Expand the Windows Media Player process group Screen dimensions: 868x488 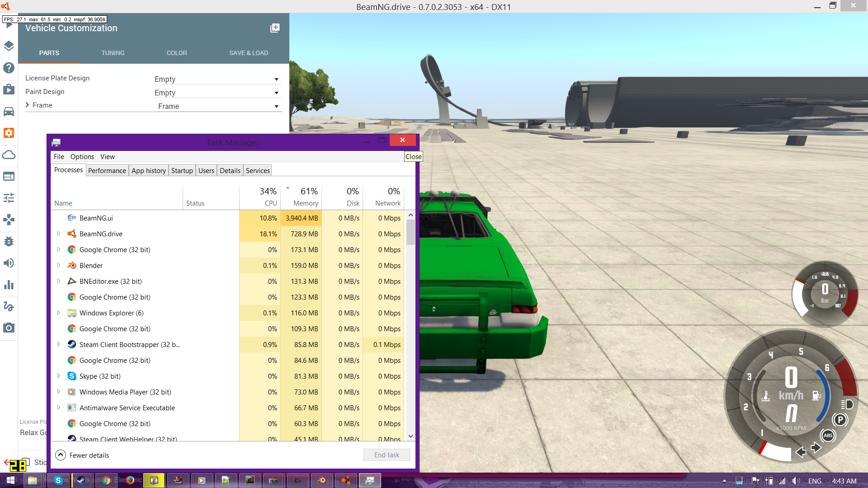pyautogui.click(x=59, y=392)
